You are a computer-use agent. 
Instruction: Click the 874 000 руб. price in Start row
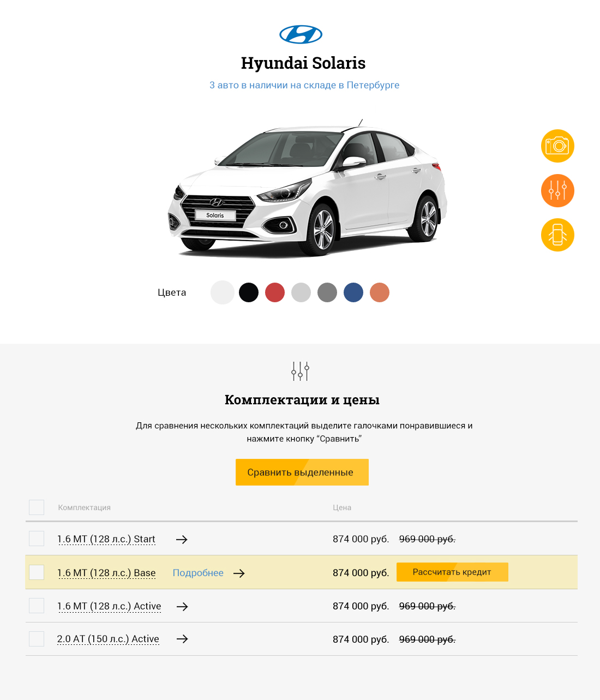coord(361,539)
